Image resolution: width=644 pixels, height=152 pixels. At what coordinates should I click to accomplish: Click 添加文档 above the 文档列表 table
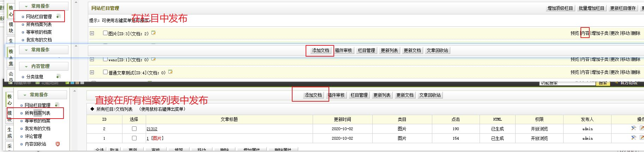coord(313,95)
